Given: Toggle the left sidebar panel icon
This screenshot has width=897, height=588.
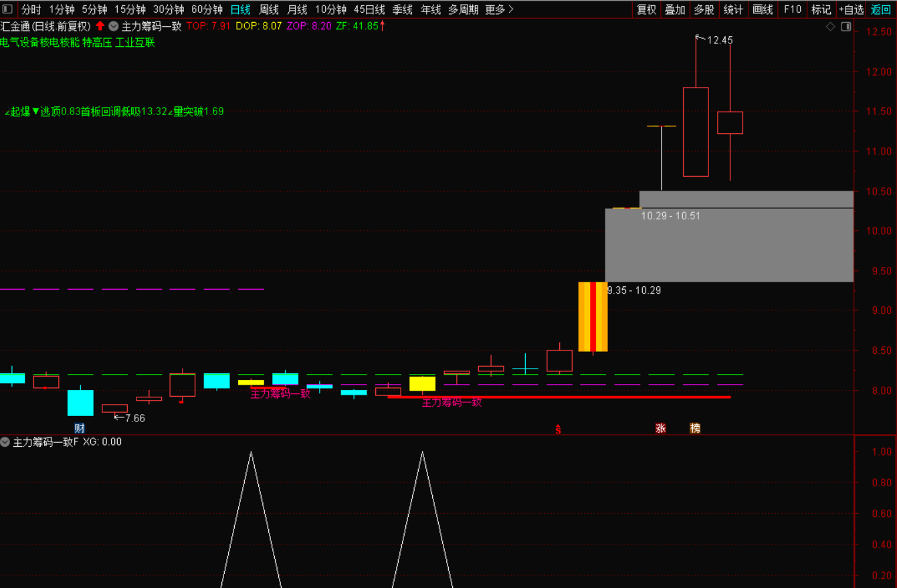Looking at the screenshot, I should (7, 9).
